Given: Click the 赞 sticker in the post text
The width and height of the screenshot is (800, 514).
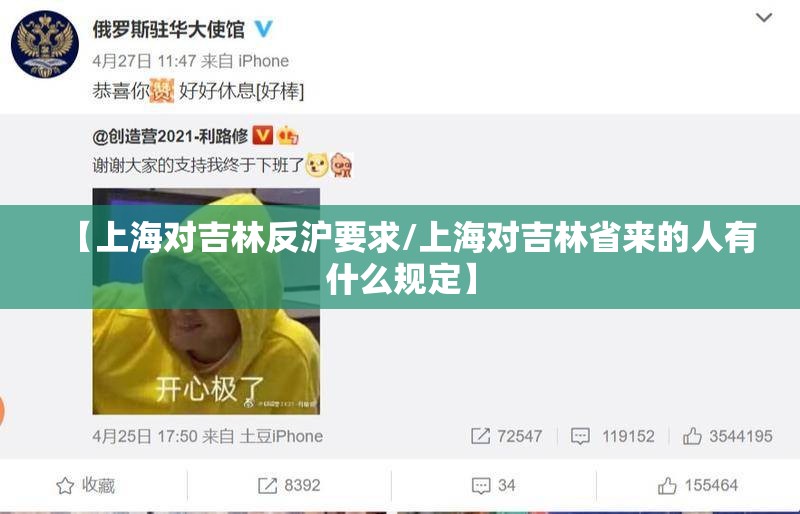Looking at the screenshot, I should point(162,91).
